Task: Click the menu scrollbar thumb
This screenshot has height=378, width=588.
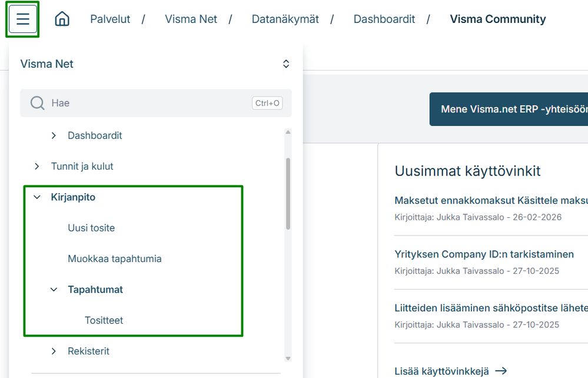Action: (x=288, y=194)
